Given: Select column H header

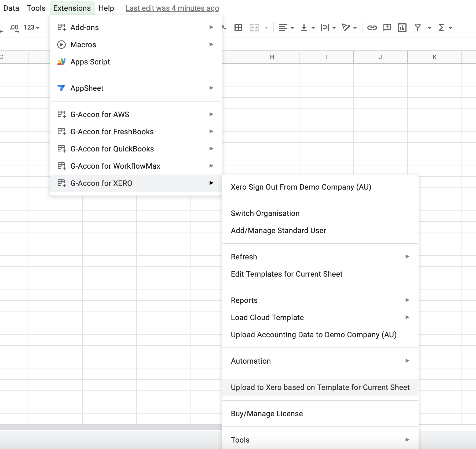Looking at the screenshot, I should [x=272, y=57].
